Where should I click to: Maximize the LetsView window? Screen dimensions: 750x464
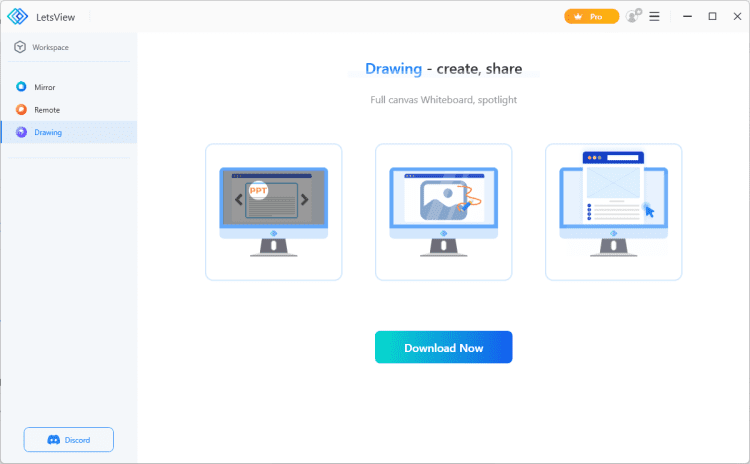712,16
